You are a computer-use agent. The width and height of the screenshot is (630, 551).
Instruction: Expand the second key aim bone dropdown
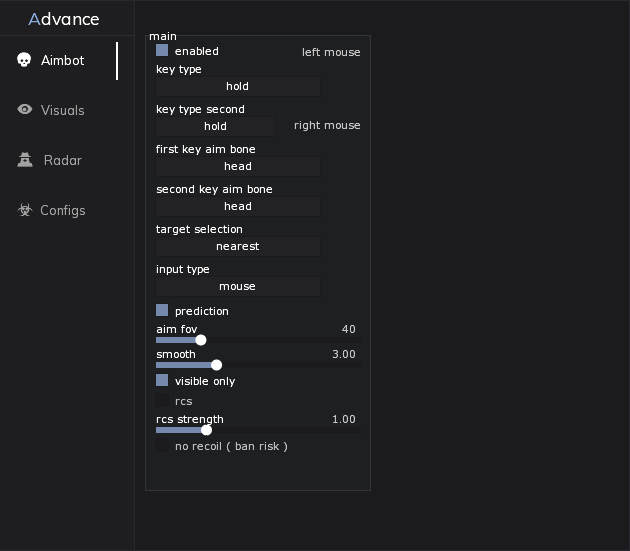tap(238, 206)
